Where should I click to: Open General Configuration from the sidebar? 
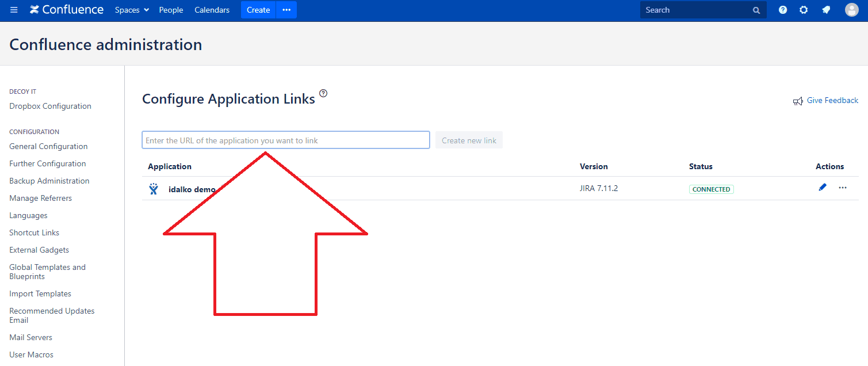point(48,146)
